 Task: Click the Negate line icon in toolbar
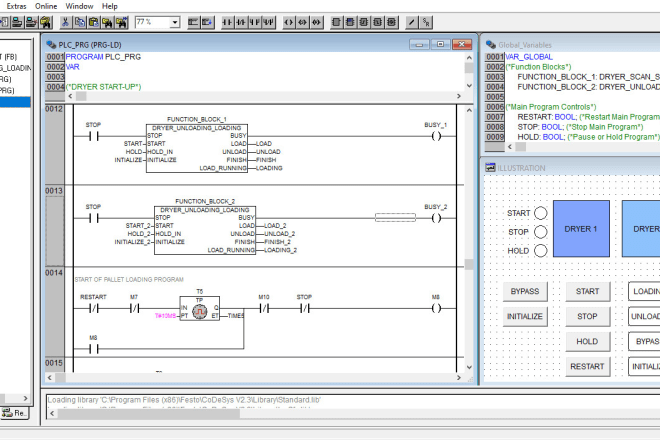point(410,22)
